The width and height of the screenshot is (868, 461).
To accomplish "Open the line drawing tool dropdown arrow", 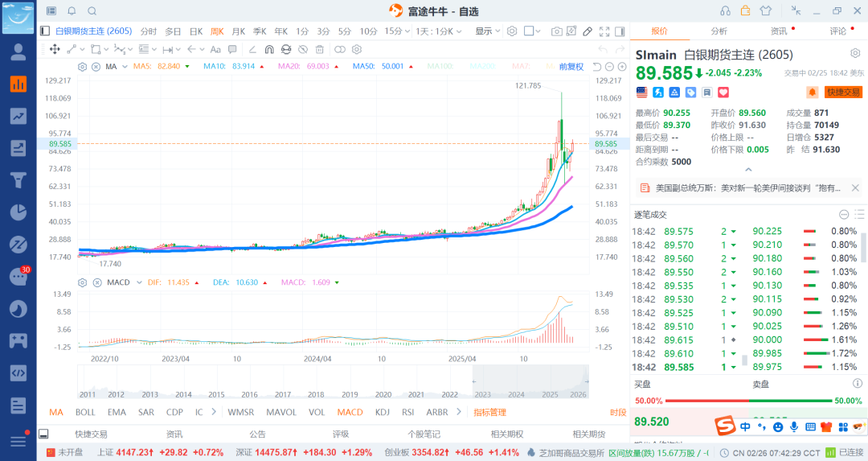I will click(82, 50).
